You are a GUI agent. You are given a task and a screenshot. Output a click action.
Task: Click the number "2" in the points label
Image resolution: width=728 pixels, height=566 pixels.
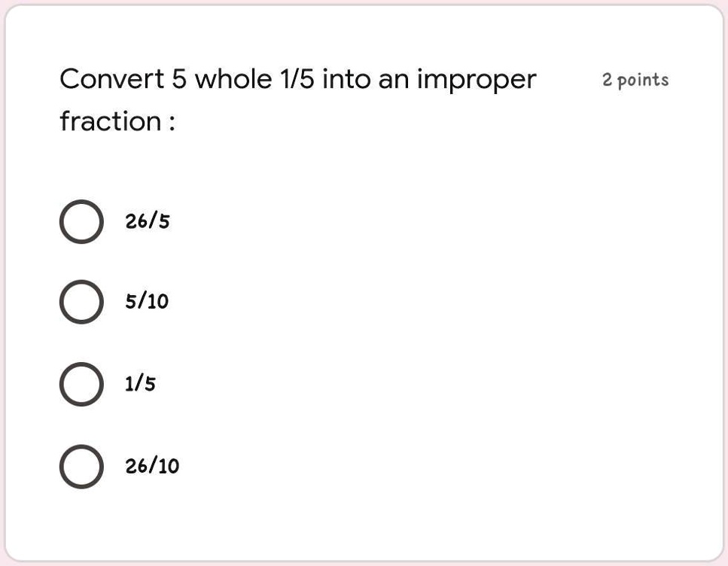coord(607,80)
